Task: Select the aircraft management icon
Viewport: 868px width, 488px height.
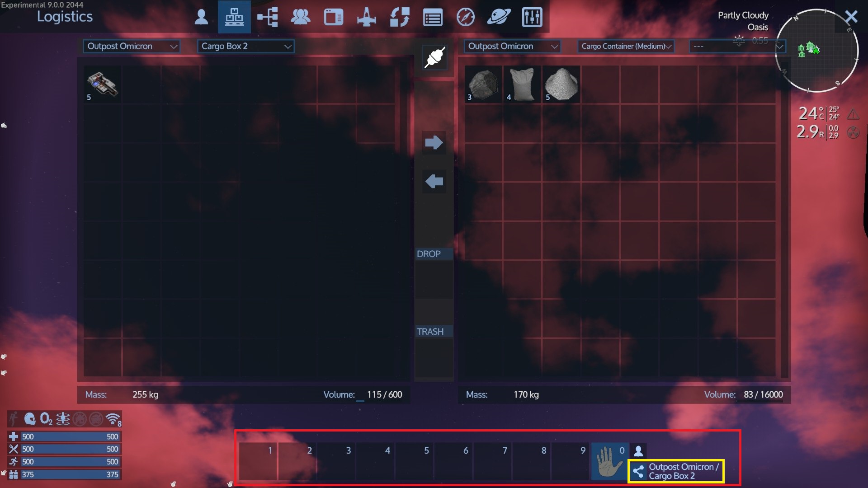Action: pos(367,16)
